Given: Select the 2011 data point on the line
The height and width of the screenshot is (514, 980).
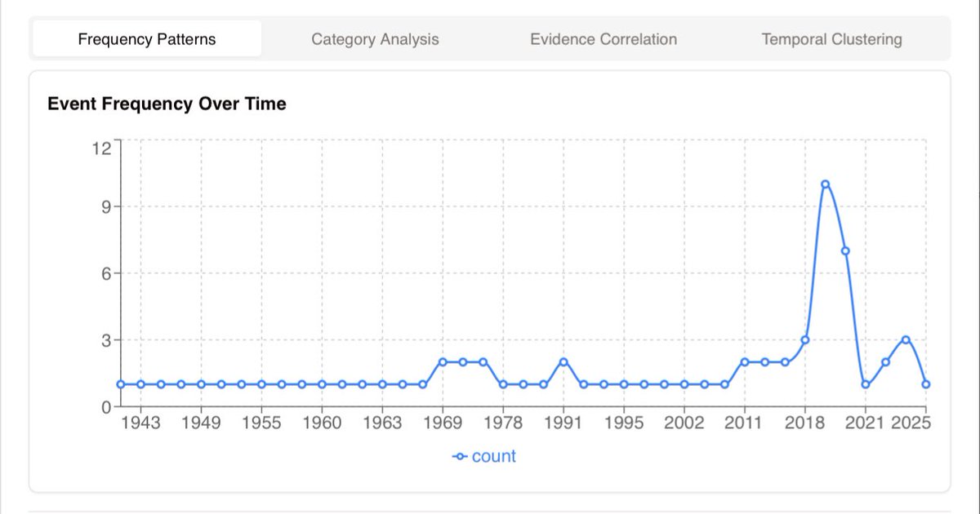Looking at the screenshot, I should (745, 362).
